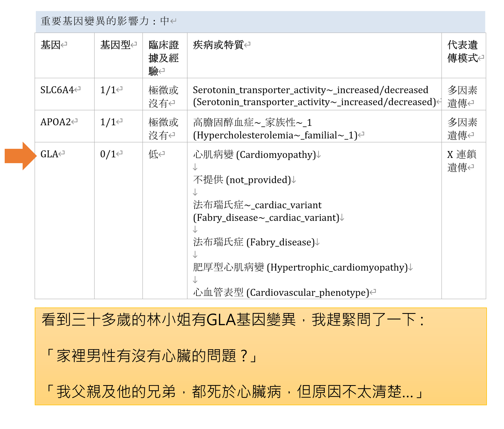Click 極微或沒有 in the SLC6A4 row
This screenshot has width=504, height=429.
coord(164,97)
